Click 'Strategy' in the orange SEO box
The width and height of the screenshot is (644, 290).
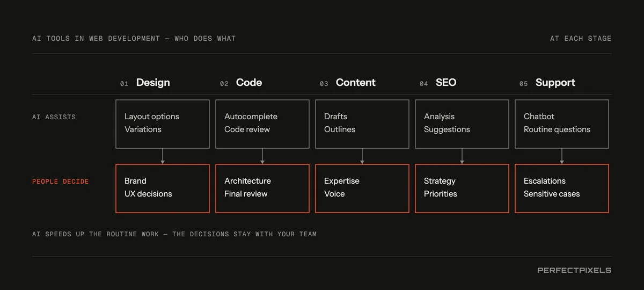(x=440, y=181)
